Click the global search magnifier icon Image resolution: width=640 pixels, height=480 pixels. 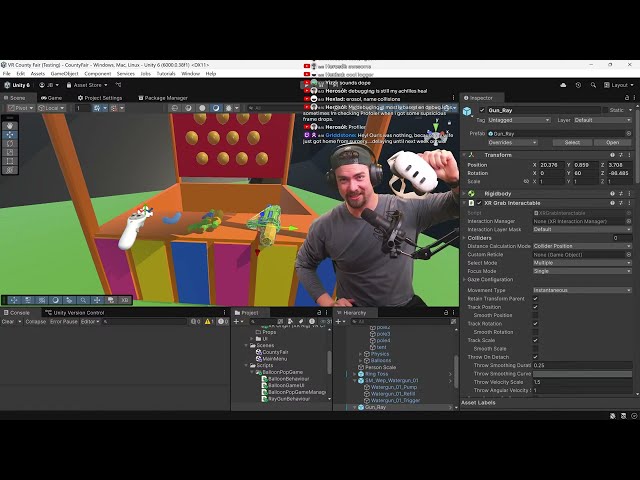[593, 85]
